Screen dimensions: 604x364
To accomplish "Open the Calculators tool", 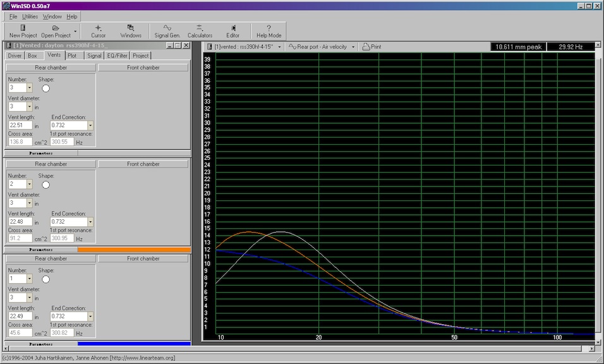I will point(200,31).
